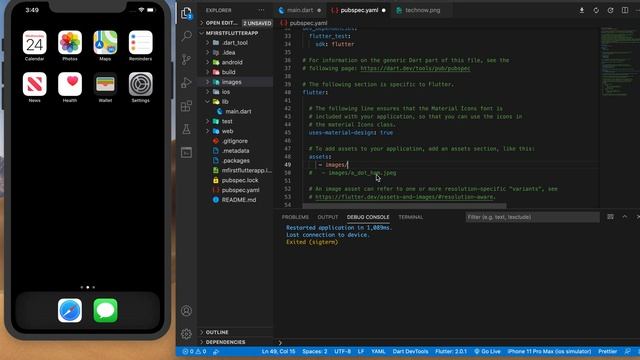
Task: Open the Extensions view
Action: click(187, 106)
